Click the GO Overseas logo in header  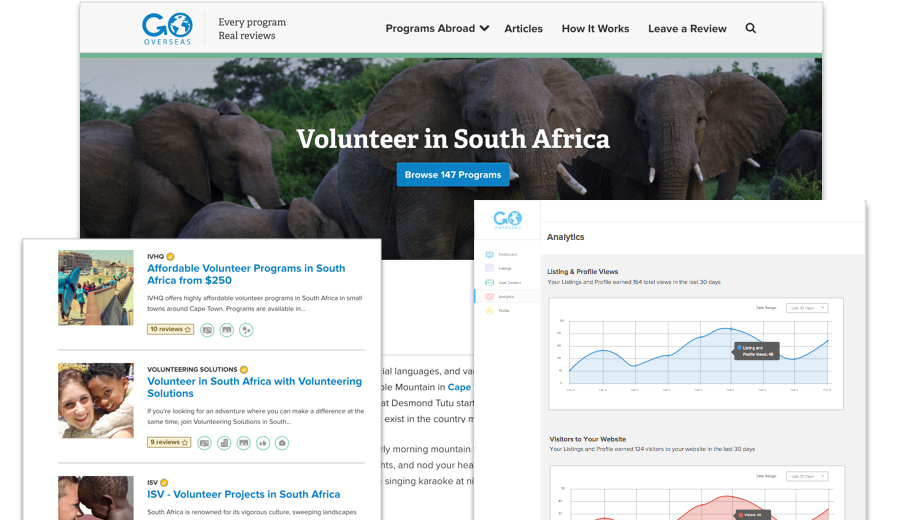167,29
